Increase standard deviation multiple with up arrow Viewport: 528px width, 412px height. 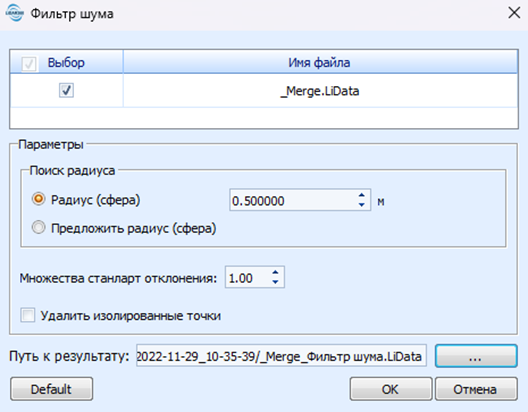[275, 272]
